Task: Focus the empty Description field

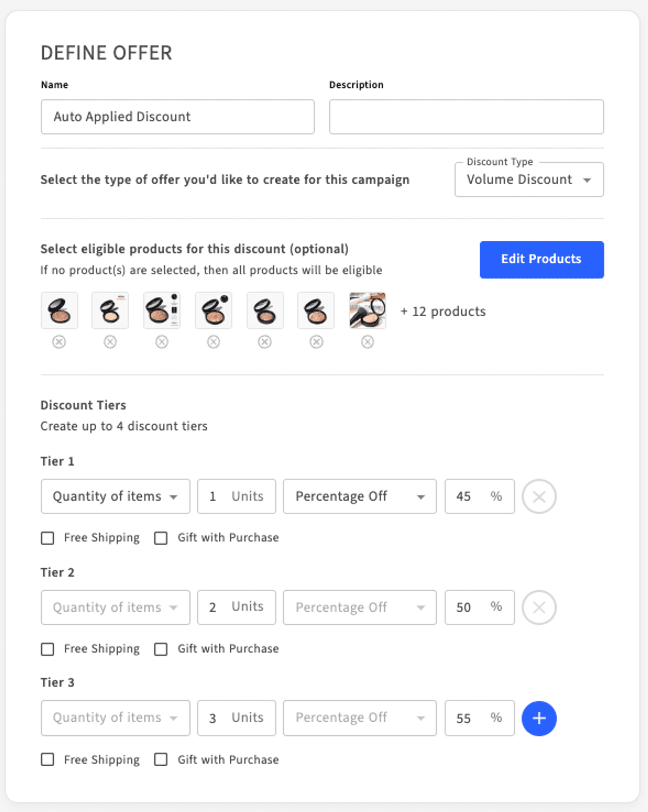Action: tap(466, 117)
